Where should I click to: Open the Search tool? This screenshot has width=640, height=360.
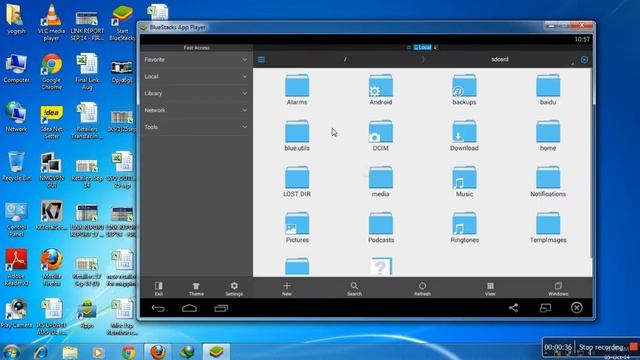tap(354, 288)
